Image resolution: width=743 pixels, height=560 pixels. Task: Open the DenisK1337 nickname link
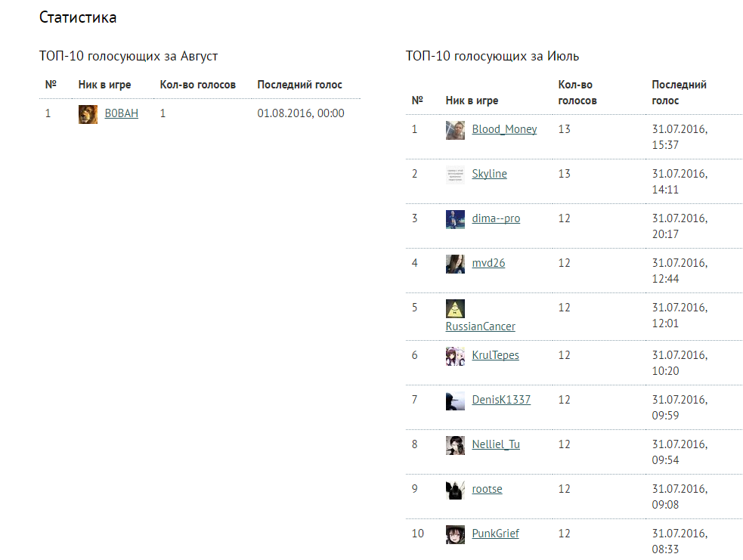point(501,400)
